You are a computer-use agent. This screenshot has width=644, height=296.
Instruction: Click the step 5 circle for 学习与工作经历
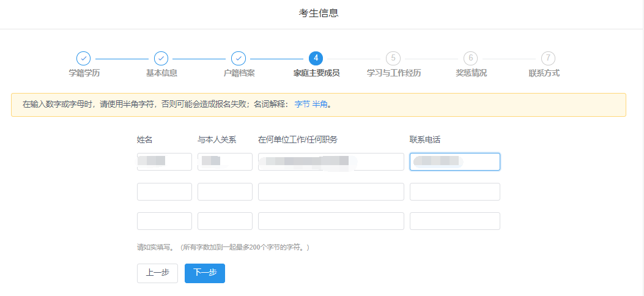[393, 58]
